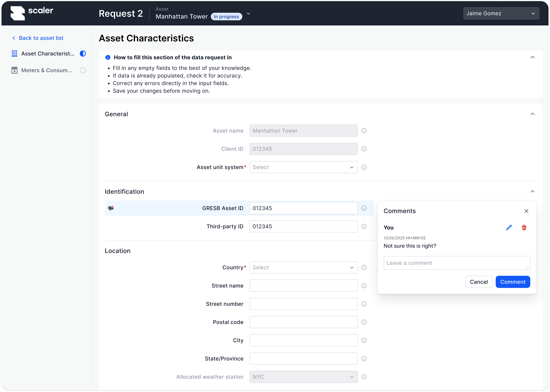
Task: Collapse the General section
Action: [x=532, y=114]
